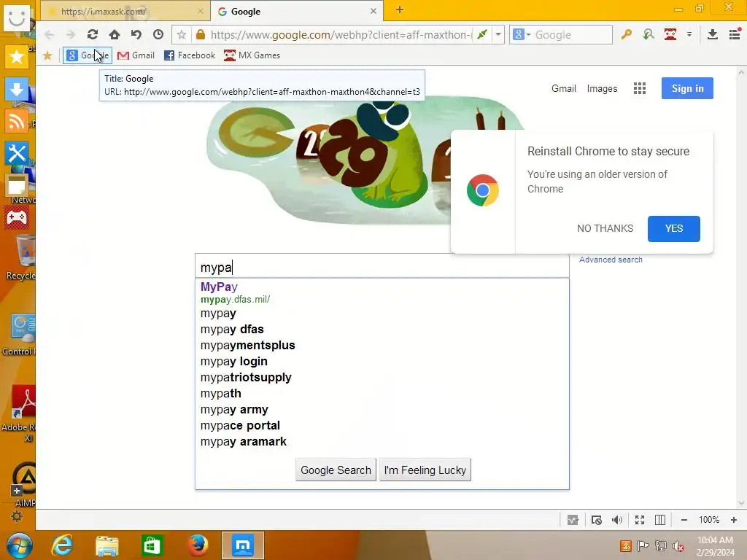Screen dimensions: 747x560
Task: Go to the home page icon
Action: pos(115,34)
